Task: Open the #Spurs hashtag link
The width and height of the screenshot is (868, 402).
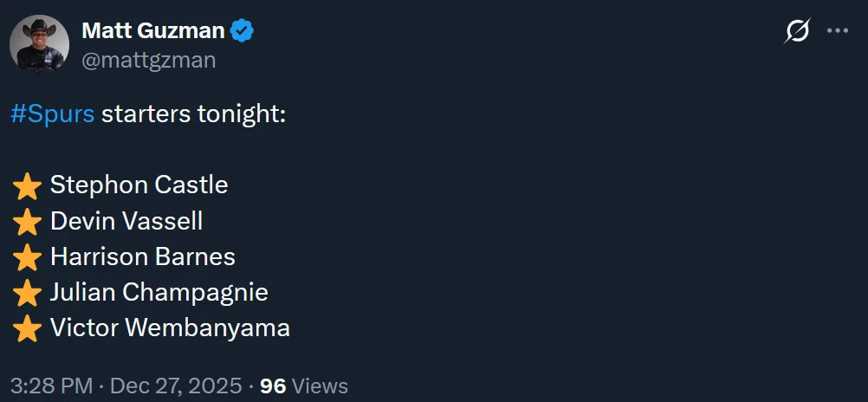Action: [x=52, y=114]
